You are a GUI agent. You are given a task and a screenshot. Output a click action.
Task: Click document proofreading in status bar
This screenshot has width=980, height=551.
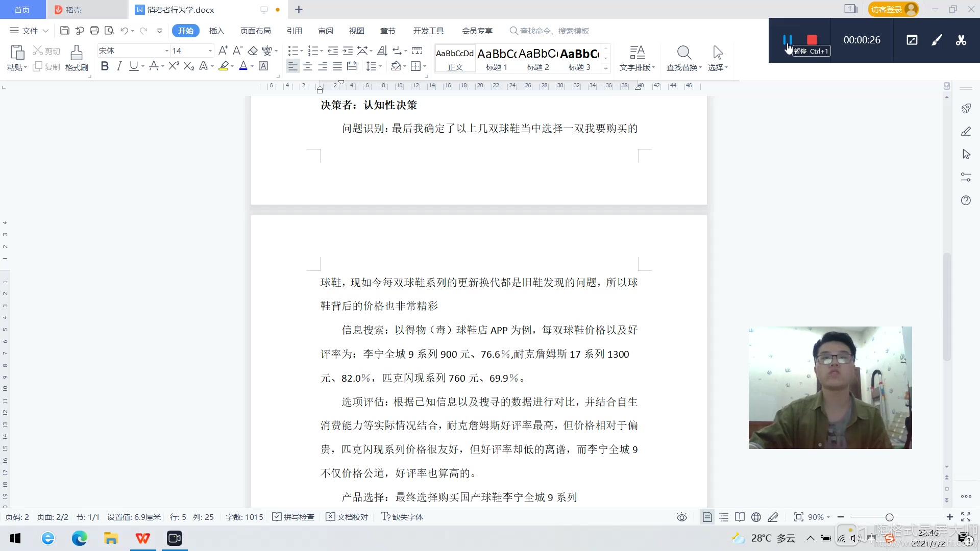coord(347,517)
